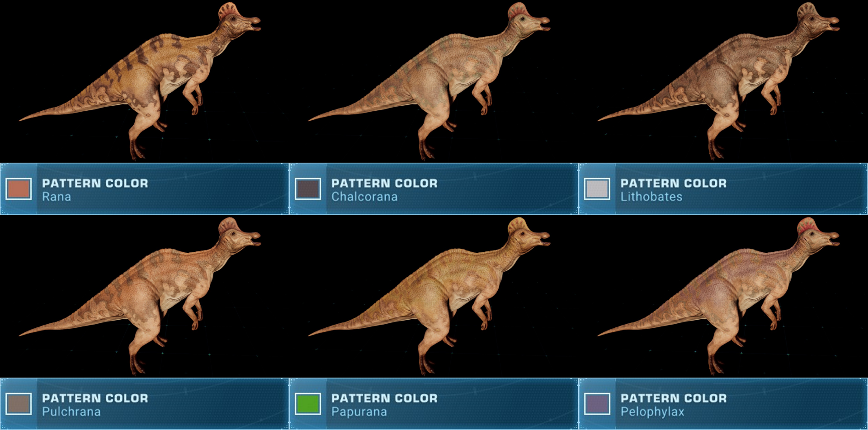Pick the Pulchrana pattern color swatch

[19, 404]
